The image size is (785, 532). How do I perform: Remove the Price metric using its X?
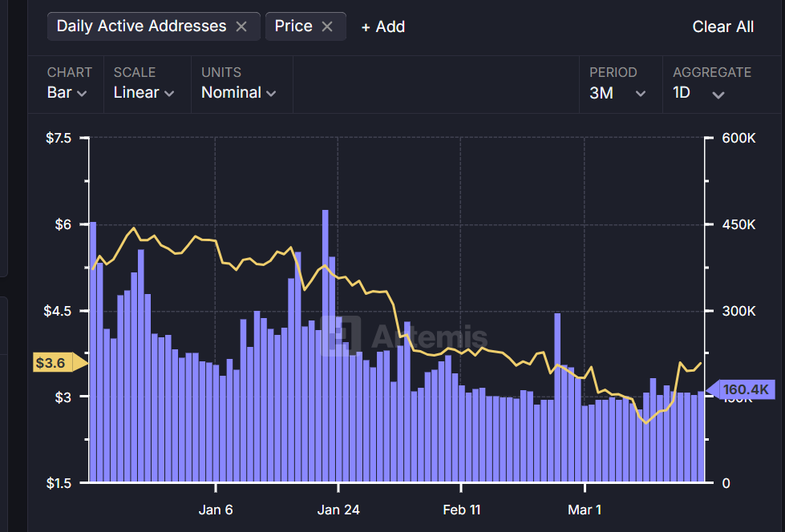(327, 26)
